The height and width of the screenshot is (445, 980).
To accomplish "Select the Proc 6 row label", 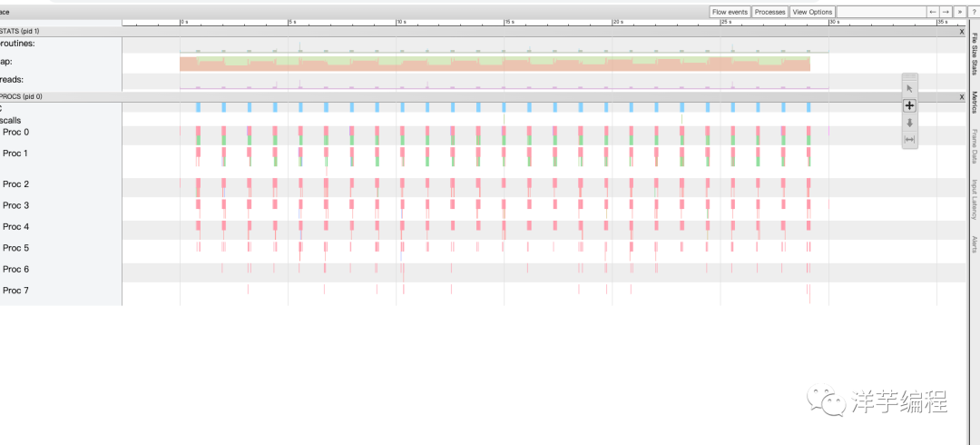I will [15, 270].
